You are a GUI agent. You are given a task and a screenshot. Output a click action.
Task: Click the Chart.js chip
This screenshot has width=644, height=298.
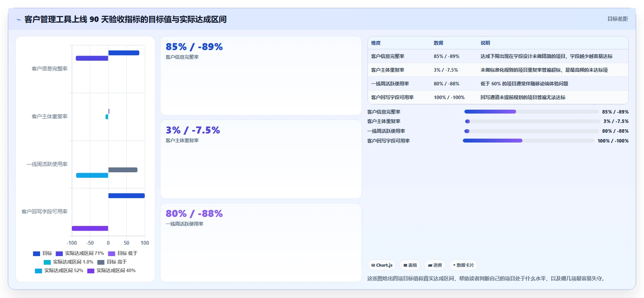click(382, 265)
